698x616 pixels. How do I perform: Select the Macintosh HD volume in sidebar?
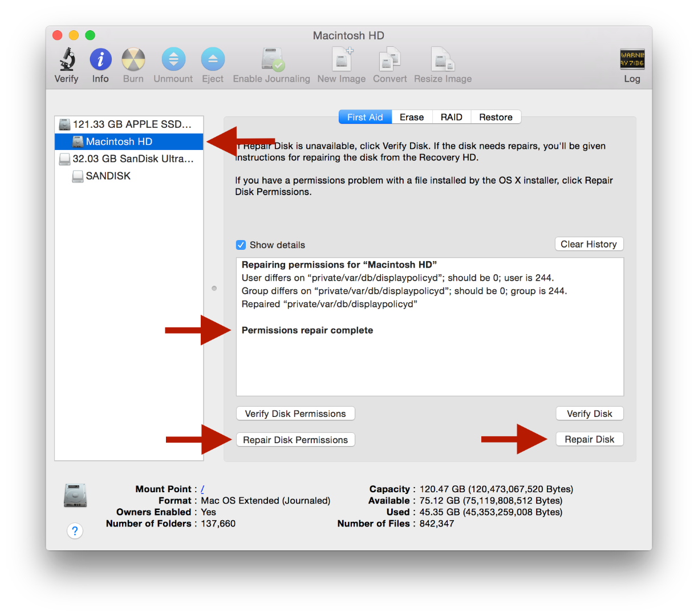coord(129,141)
